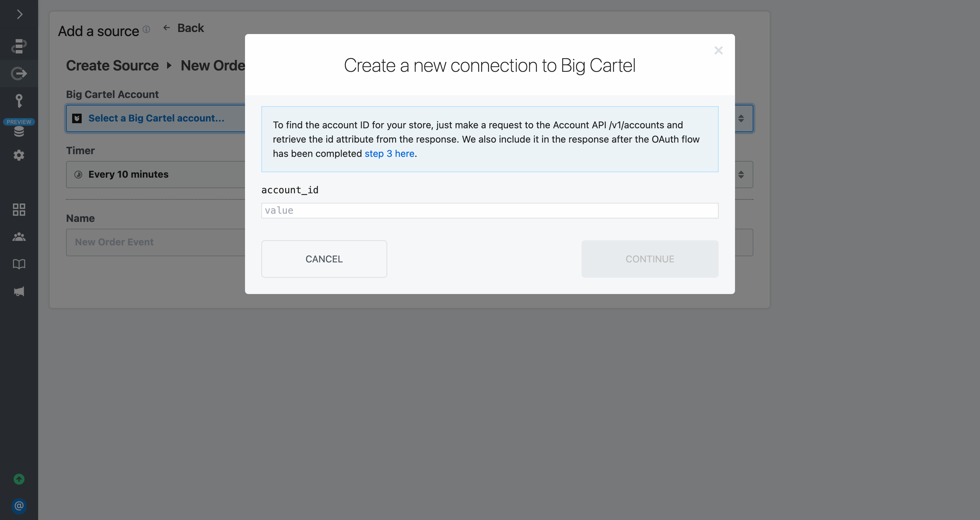980x520 pixels.
Task: Close the Big Cartel connection dialog
Action: point(718,50)
